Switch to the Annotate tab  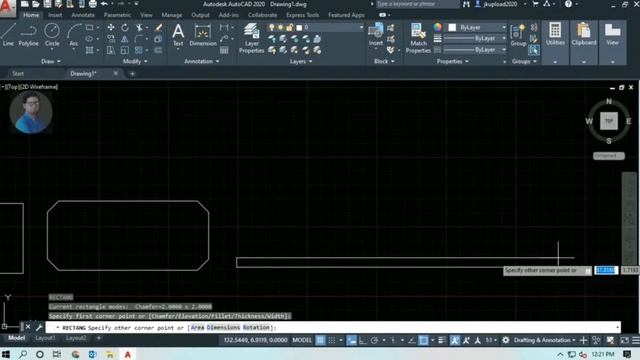click(x=83, y=15)
